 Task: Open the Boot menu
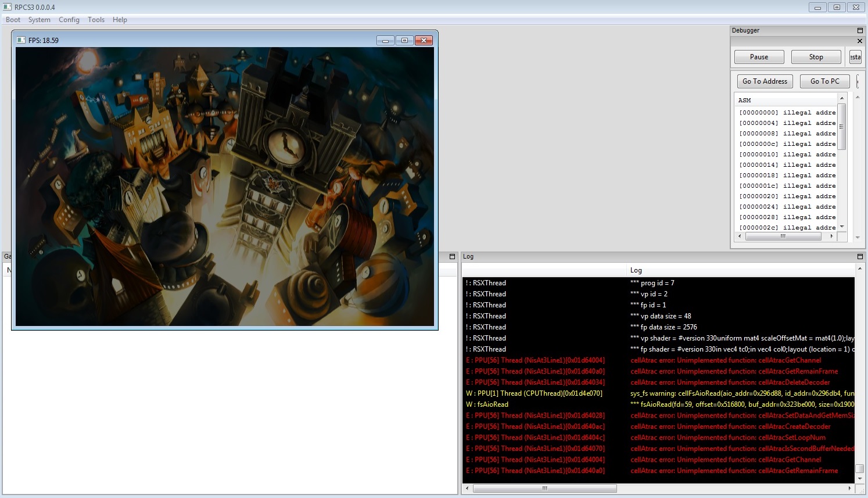point(13,20)
